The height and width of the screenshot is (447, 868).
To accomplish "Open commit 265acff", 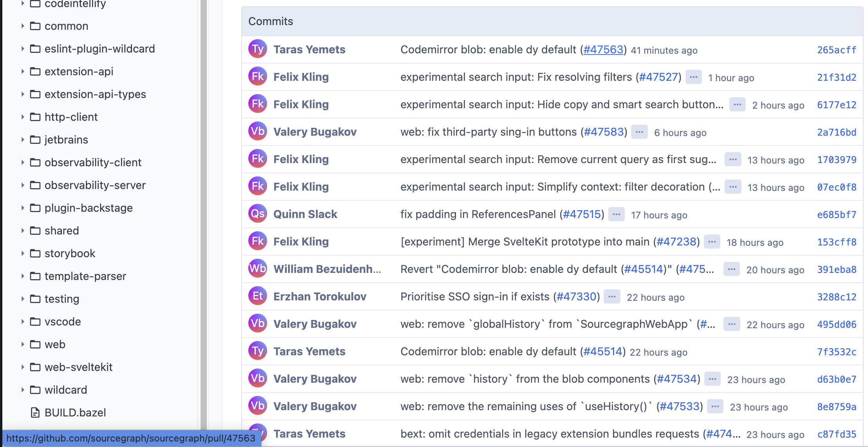I will tap(836, 50).
